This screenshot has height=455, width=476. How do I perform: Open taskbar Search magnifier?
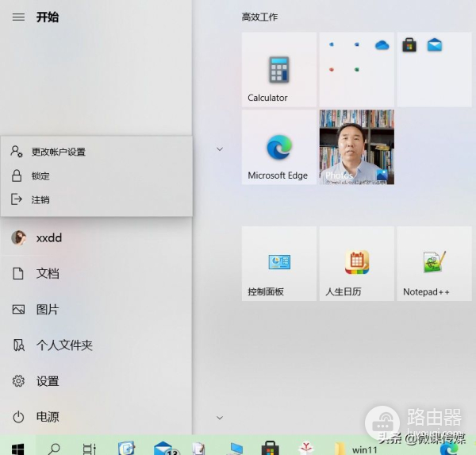54,449
